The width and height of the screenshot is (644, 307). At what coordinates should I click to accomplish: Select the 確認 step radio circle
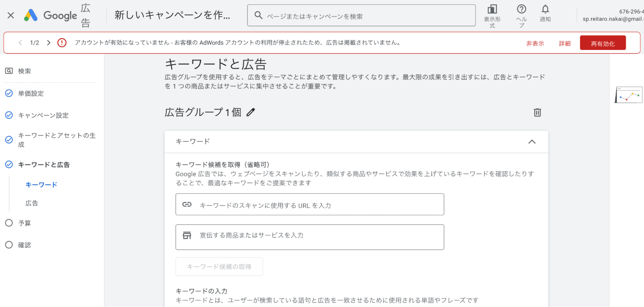[9, 245]
